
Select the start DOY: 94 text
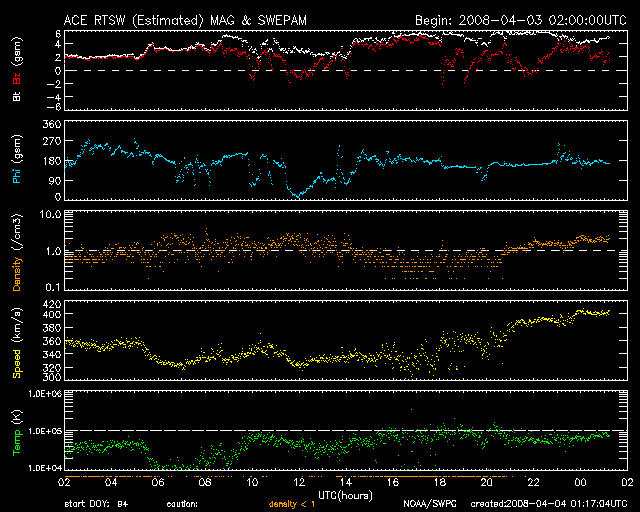click(x=96, y=505)
